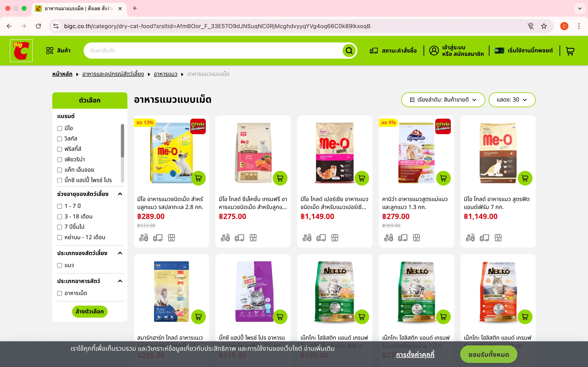This screenshot has height=367, width=588.
Task: Check the มีโอ brand filter
Action: tap(60, 128)
